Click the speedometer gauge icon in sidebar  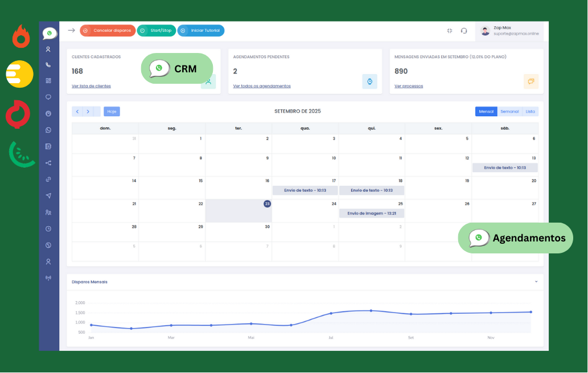(48, 113)
